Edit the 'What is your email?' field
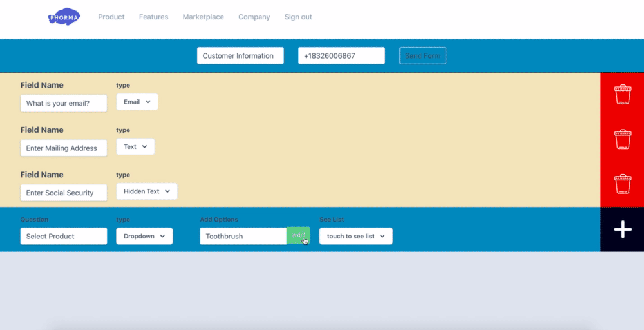The width and height of the screenshot is (644, 330). (64, 103)
